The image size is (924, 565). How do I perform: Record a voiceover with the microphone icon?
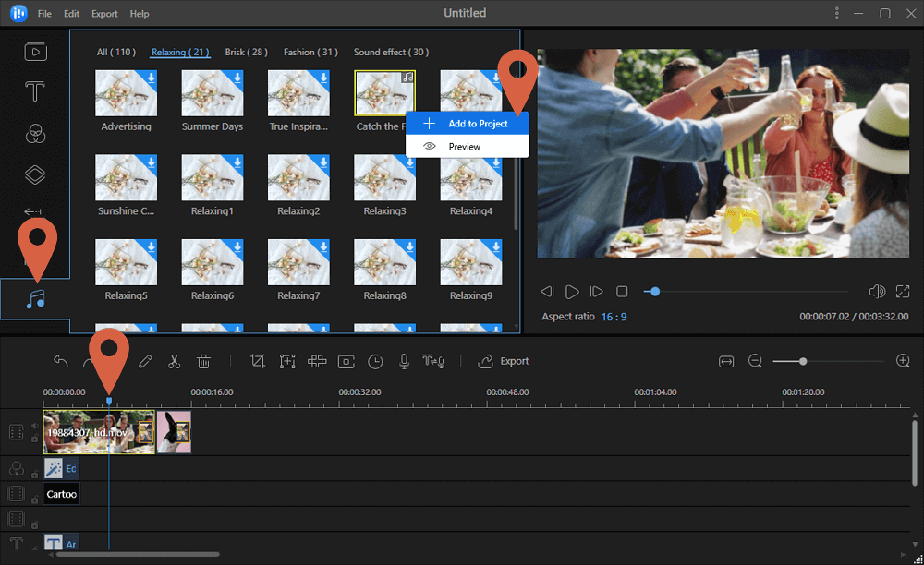[x=404, y=361]
